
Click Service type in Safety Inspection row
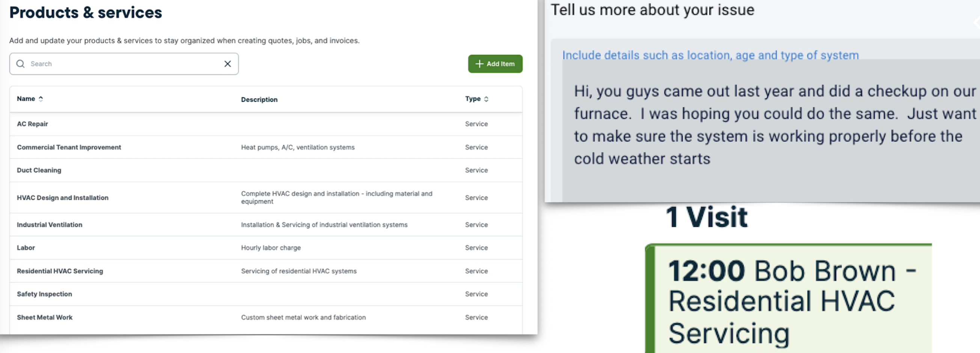click(x=476, y=294)
